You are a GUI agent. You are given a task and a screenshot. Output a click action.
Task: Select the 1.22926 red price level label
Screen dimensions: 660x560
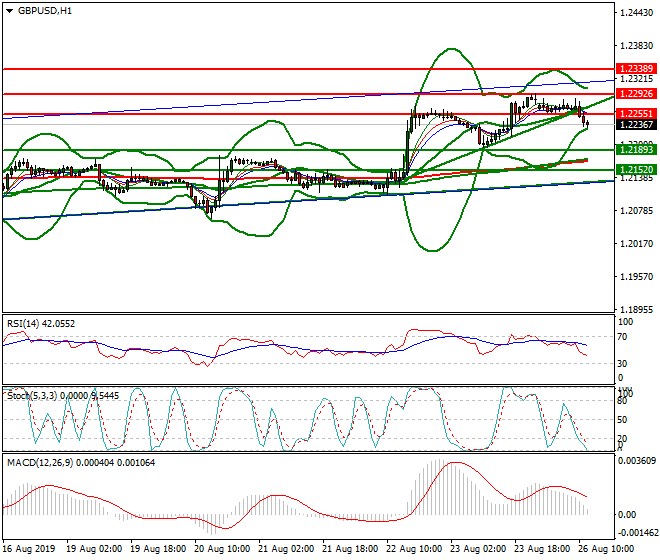click(636, 94)
